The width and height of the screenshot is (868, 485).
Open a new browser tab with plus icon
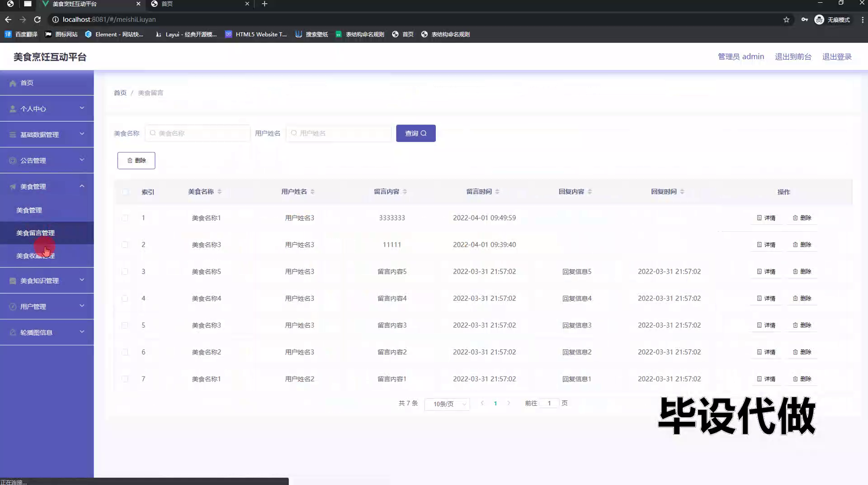pos(264,4)
